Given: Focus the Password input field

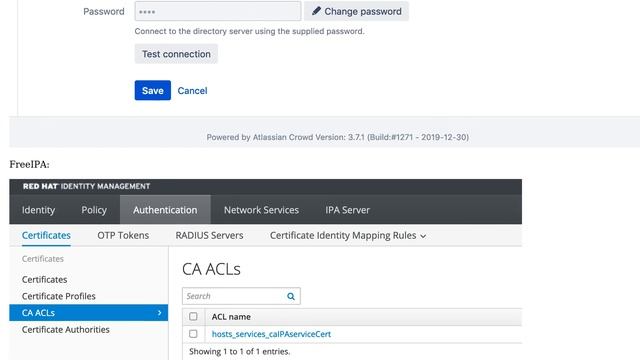Looking at the screenshot, I should (218, 11).
